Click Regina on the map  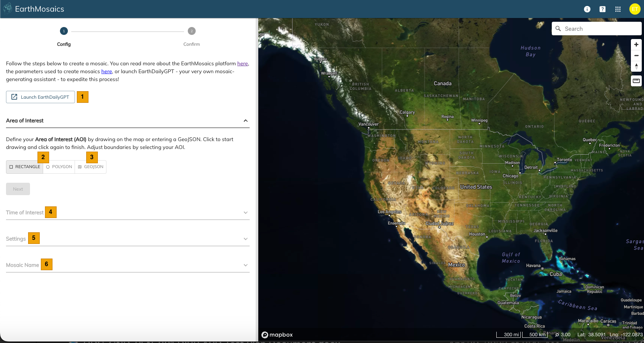pos(447,117)
